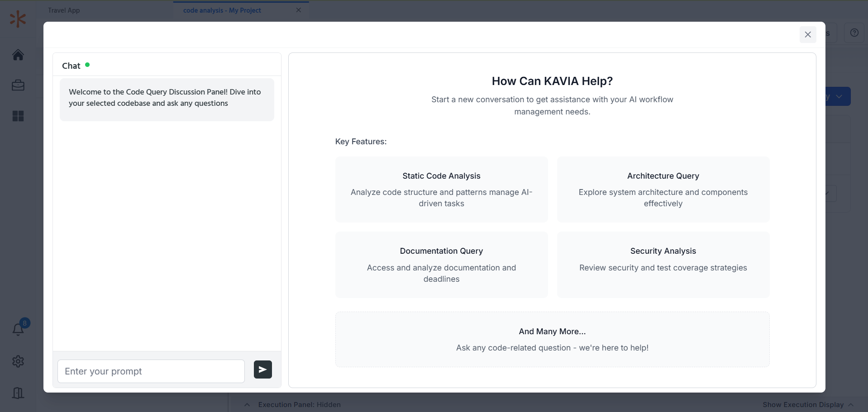Open notifications bell with badge

[18, 329]
